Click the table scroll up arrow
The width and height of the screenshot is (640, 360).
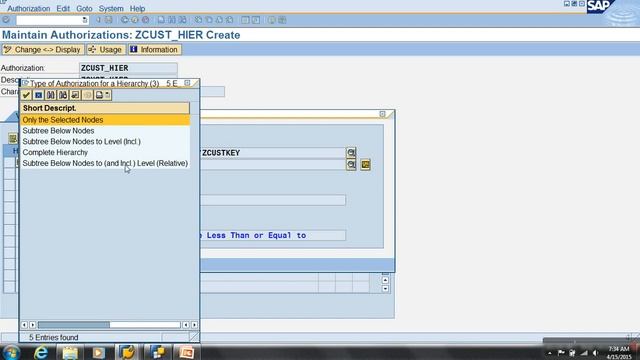coord(385,280)
